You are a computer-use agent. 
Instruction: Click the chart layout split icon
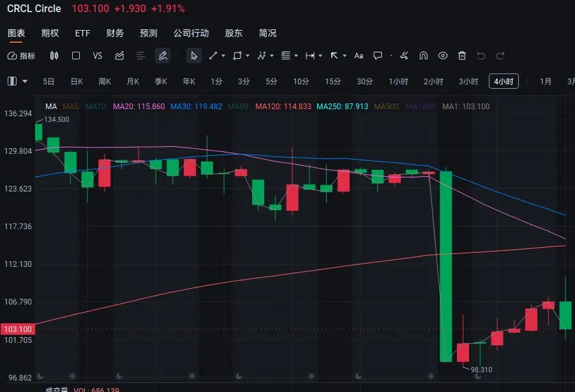[x=12, y=81]
